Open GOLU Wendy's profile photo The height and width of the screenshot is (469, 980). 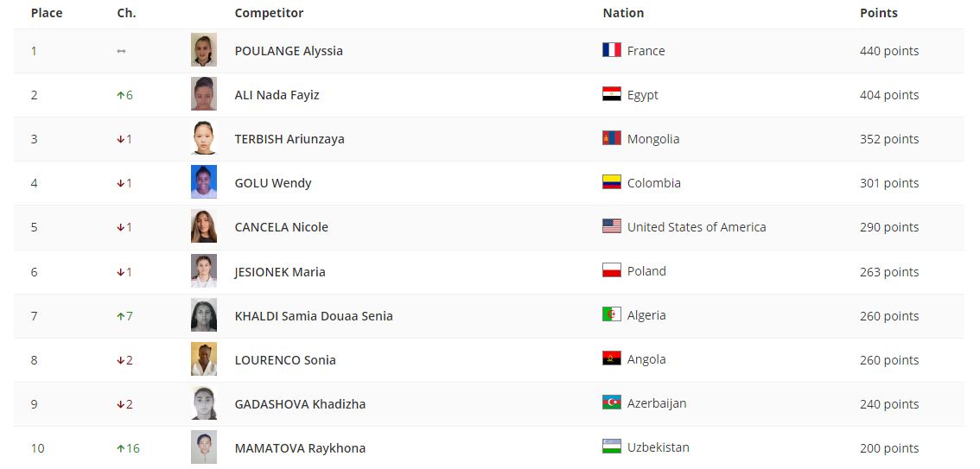[204, 182]
